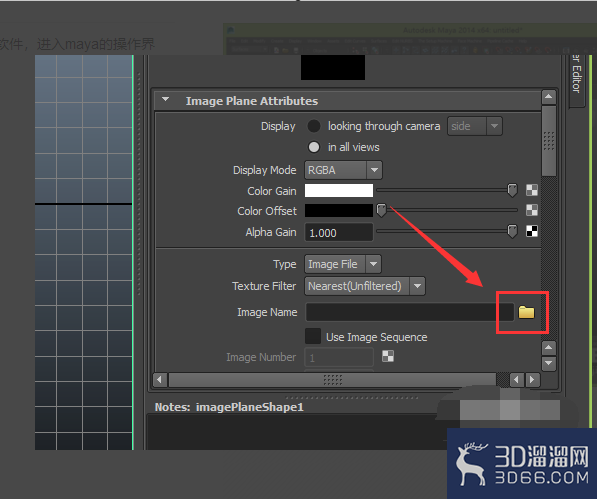597x499 pixels.
Task: Open the Texture Filter dropdown
Action: (365, 286)
